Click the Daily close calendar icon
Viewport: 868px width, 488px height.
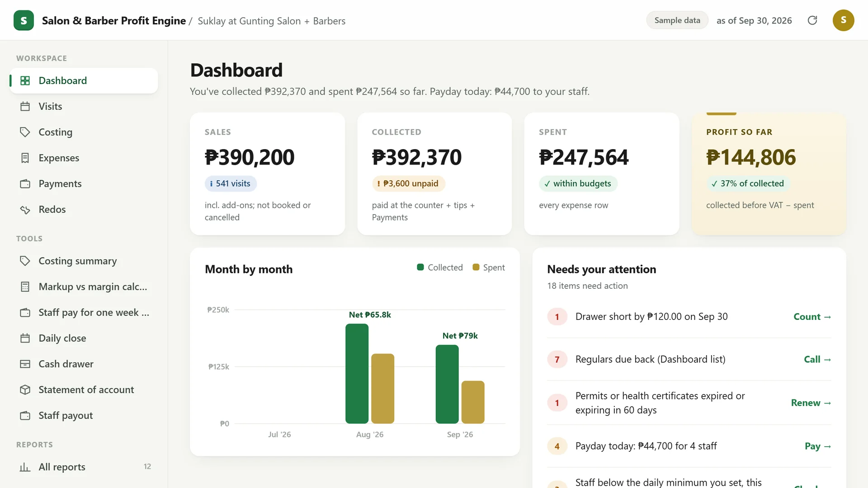tap(25, 338)
